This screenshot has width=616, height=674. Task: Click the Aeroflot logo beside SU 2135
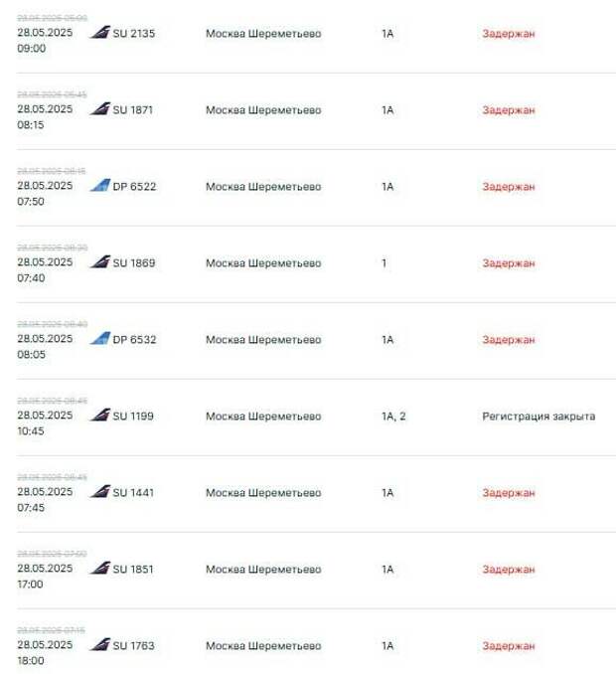[100, 32]
